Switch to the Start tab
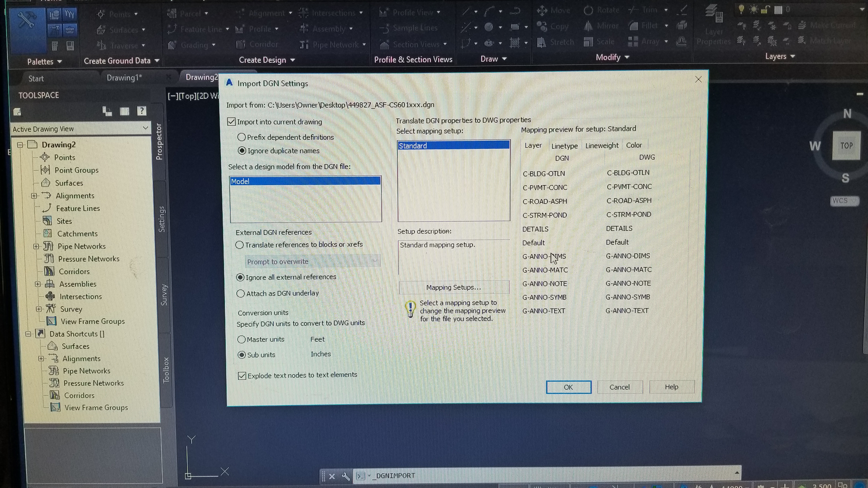 tap(36, 79)
